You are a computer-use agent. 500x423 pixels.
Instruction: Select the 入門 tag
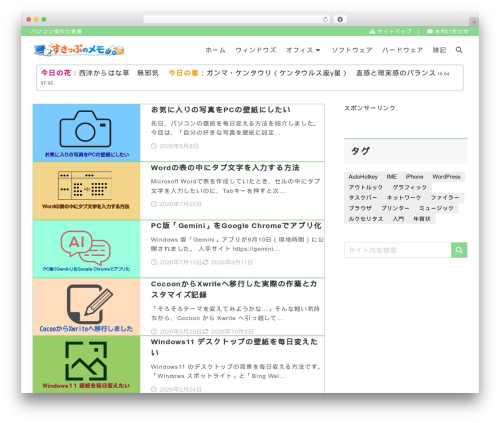point(398,219)
